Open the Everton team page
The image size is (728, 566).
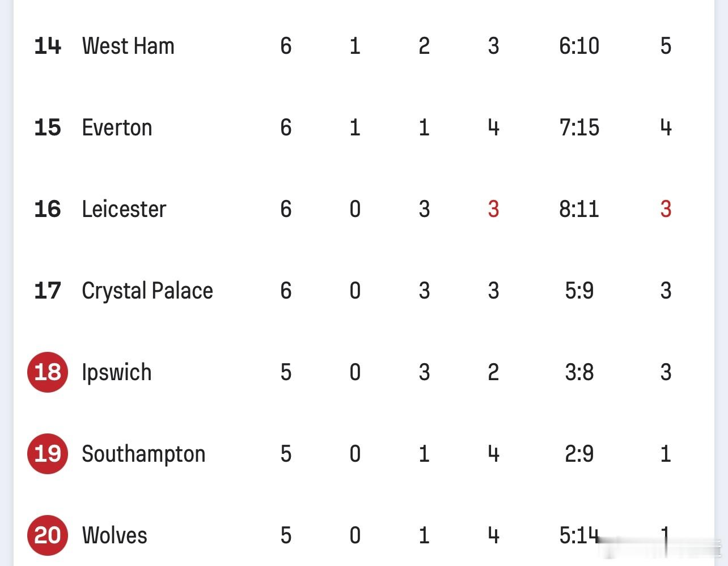(x=117, y=127)
